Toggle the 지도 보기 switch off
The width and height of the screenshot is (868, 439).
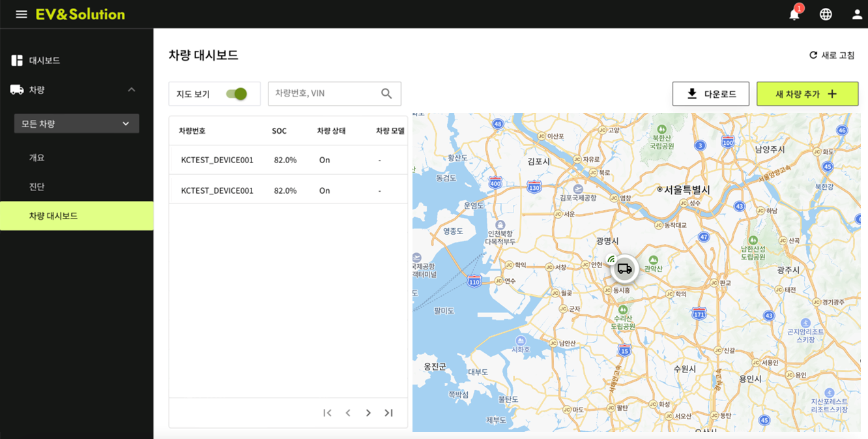tap(237, 94)
